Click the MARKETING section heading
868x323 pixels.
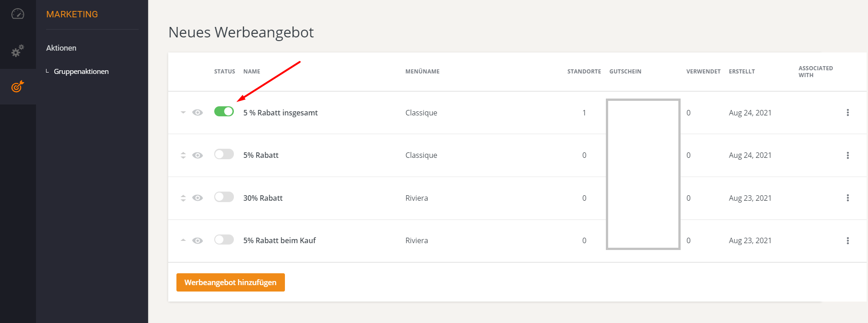pos(72,14)
